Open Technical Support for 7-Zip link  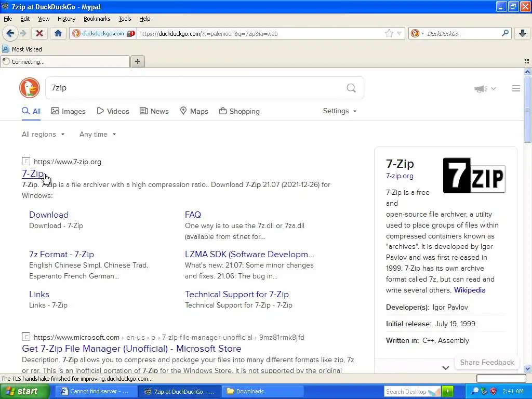point(237,295)
